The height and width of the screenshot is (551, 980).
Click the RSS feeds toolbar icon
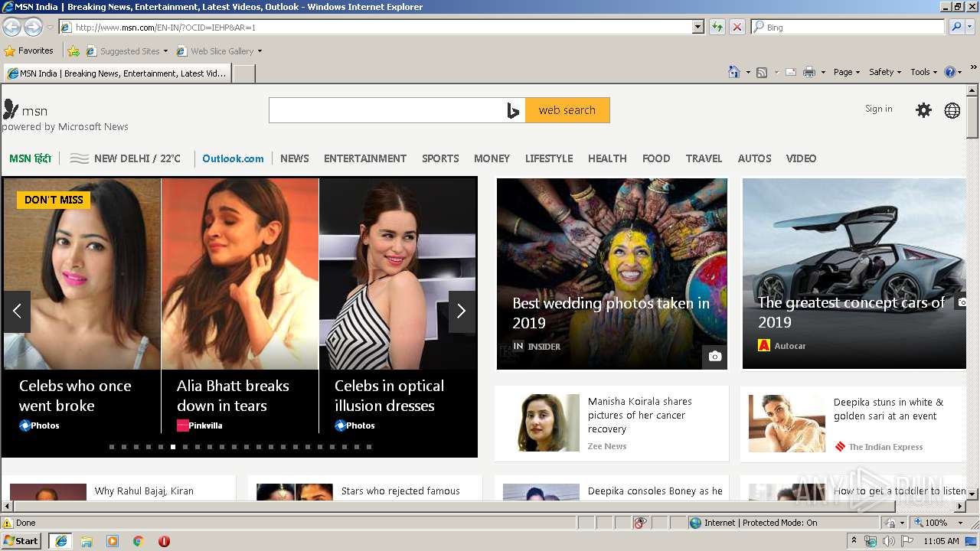762,72
